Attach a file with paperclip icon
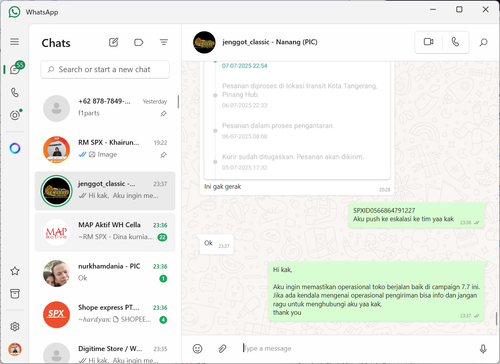The height and width of the screenshot is (364, 500). (x=222, y=349)
